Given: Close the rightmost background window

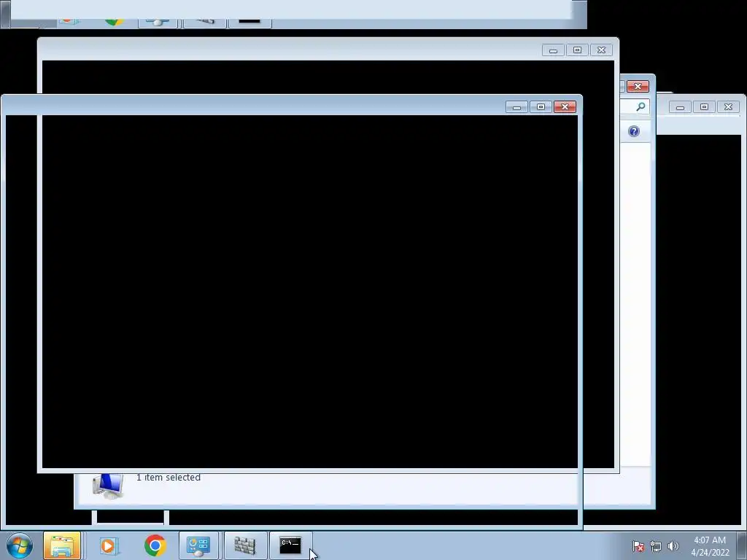Looking at the screenshot, I should point(729,106).
